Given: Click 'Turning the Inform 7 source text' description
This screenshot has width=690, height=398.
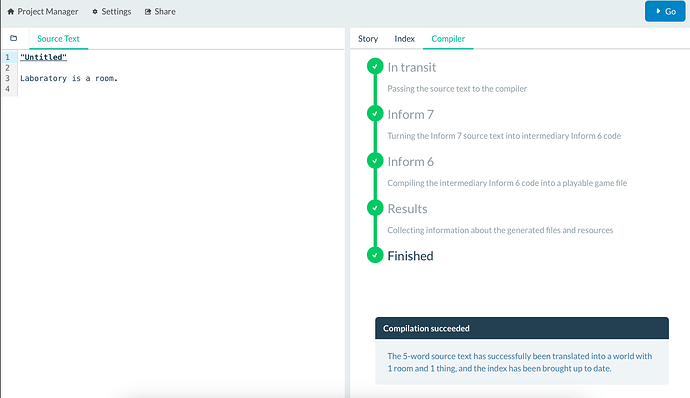Looking at the screenshot, I should tap(504, 136).
